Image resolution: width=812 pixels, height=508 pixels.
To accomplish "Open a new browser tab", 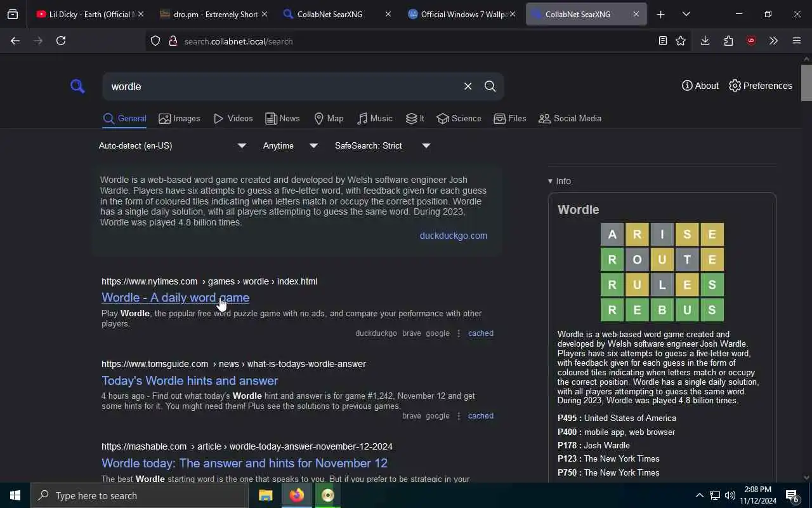I will [x=660, y=14].
